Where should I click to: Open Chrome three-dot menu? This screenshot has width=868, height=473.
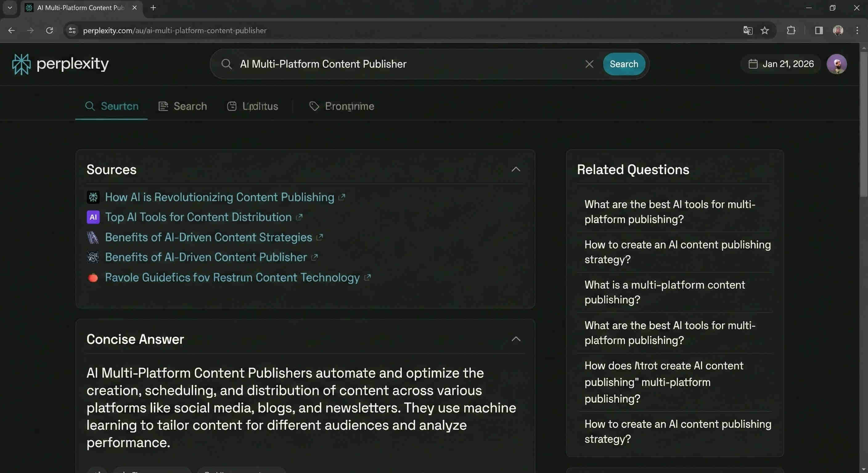857,30
